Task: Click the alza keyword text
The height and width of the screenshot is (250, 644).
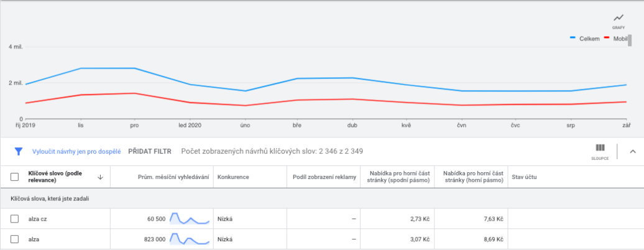Action: [x=34, y=239]
